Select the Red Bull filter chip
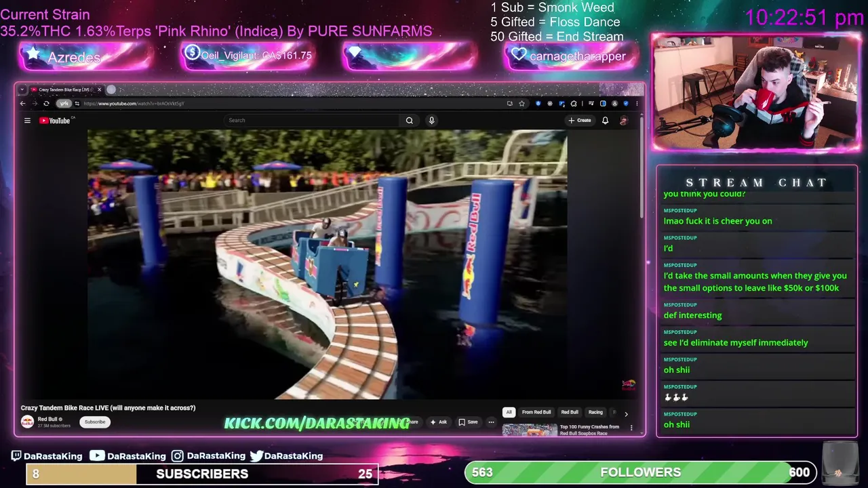 [570, 412]
